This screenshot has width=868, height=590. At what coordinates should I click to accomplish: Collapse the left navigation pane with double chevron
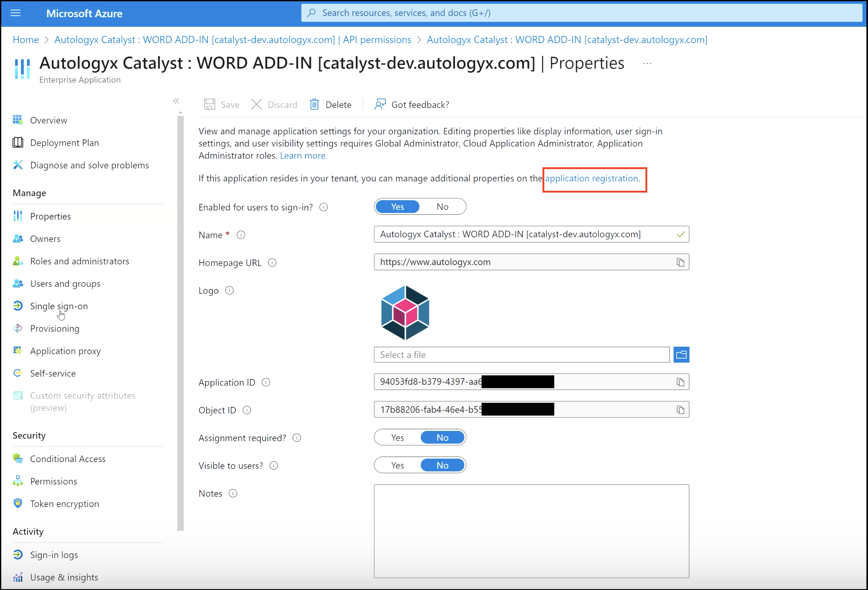[x=176, y=101]
